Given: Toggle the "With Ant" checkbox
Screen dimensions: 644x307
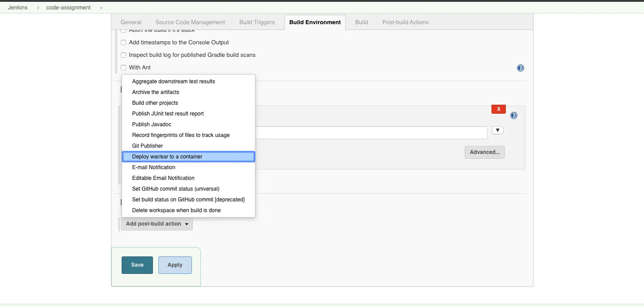Looking at the screenshot, I should point(123,67).
